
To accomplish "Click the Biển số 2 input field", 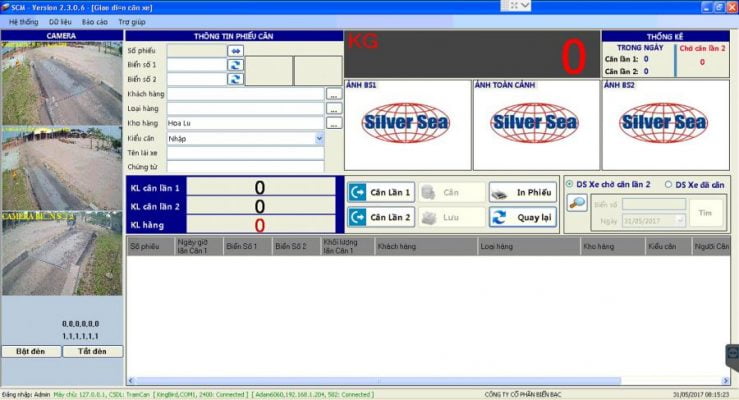I will 197,79.
